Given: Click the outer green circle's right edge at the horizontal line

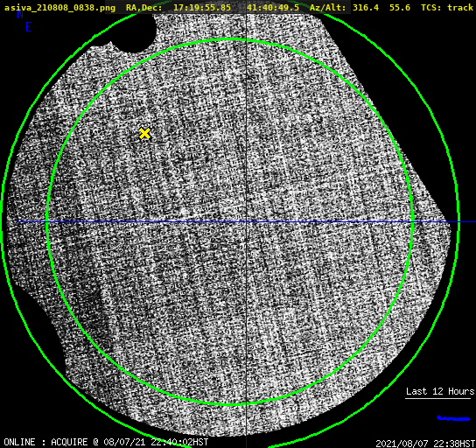Looking at the screenshot, I should tap(458, 222).
